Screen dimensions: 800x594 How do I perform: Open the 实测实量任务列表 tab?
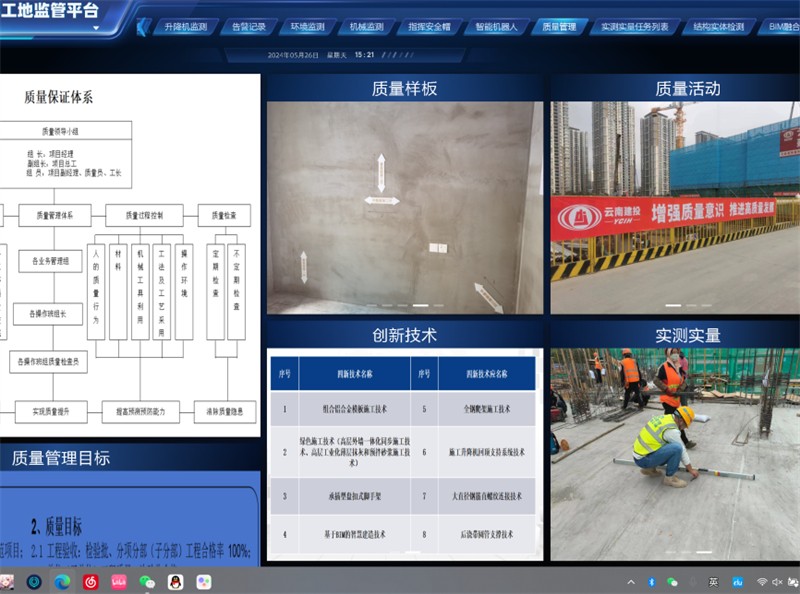pyautogui.click(x=634, y=27)
